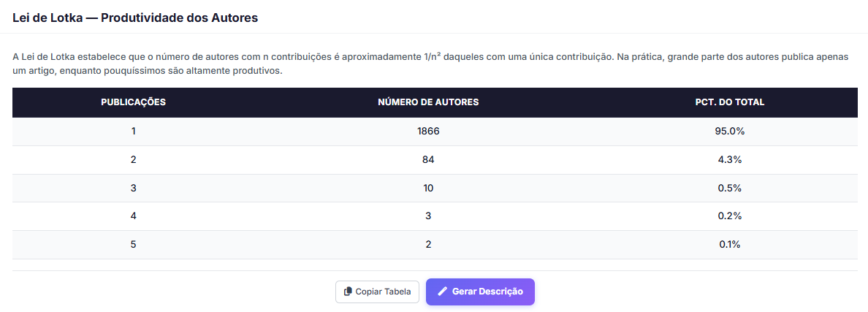Click the Publicações column header
868x312 pixels.
133,102
